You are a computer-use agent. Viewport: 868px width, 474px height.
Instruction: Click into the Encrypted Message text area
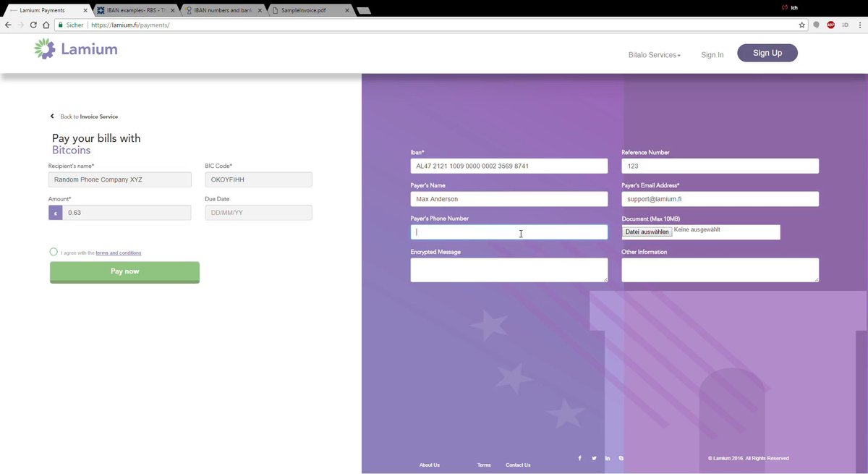(509, 270)
